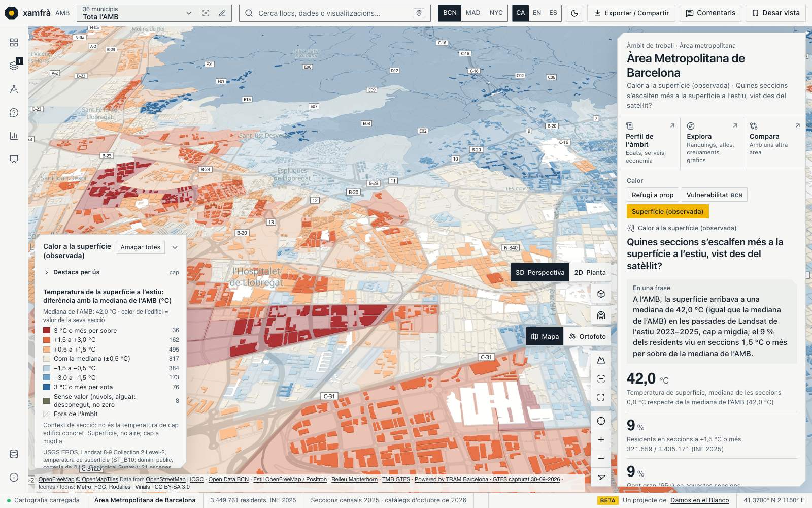Click Amagar totes button in legend
812x508 pixels.
pos(140,247)
